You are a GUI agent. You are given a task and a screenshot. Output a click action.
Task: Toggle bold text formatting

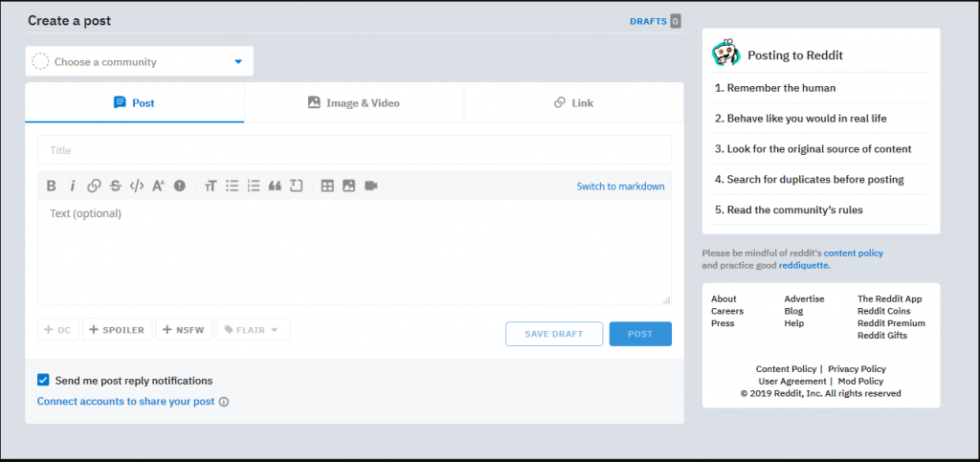pos(52,186)
